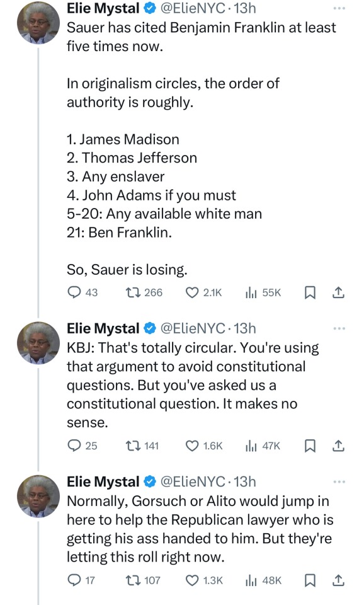
Task: Reply to the Benjamin Franklin tweet
Action: click(x=82, y=293)
